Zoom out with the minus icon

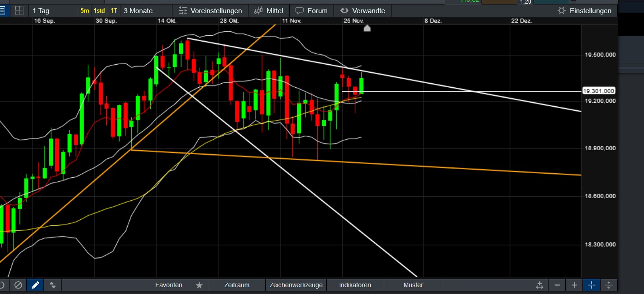point(557,285)
